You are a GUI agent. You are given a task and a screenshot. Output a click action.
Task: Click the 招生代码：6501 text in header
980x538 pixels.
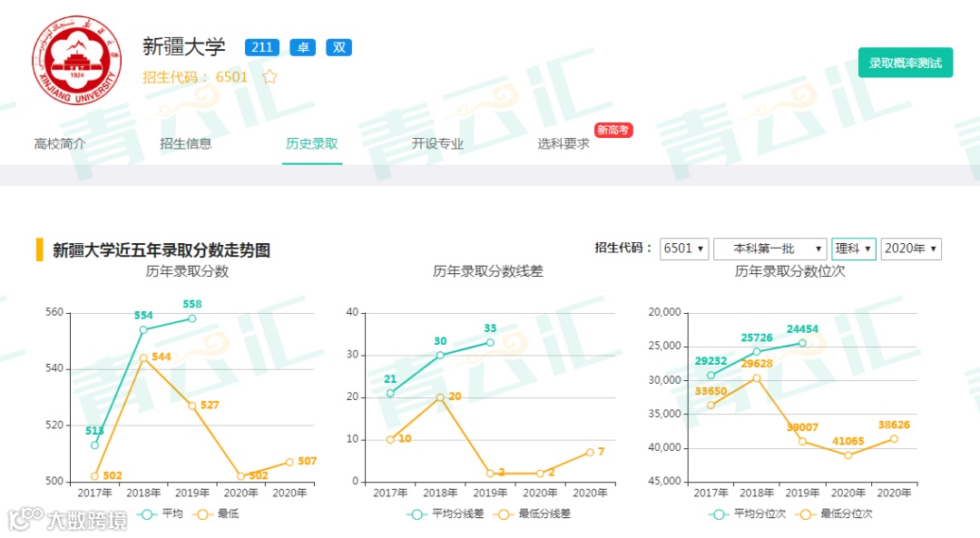[195, 77]
